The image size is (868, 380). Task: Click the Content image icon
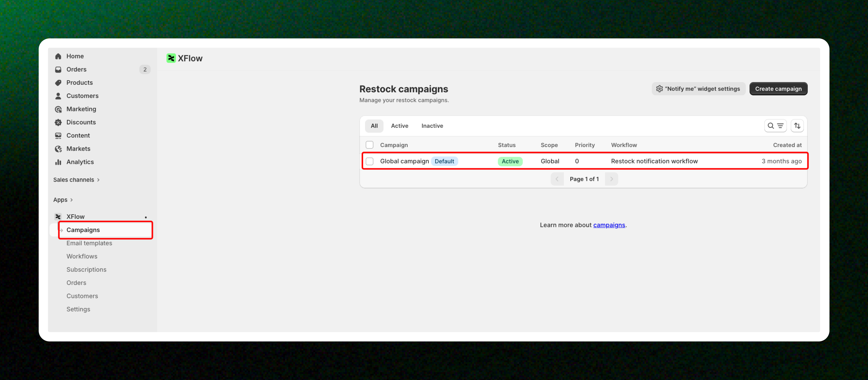58,136
